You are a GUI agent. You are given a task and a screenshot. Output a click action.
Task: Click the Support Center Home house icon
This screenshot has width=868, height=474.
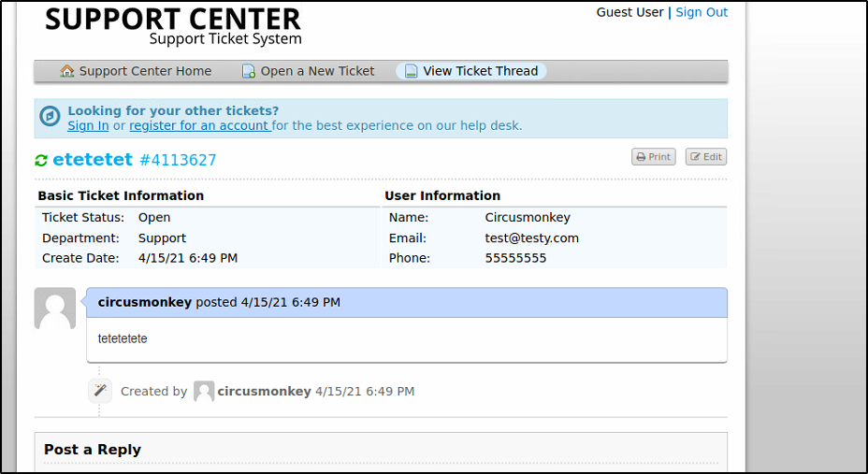[x=67, y=71]
